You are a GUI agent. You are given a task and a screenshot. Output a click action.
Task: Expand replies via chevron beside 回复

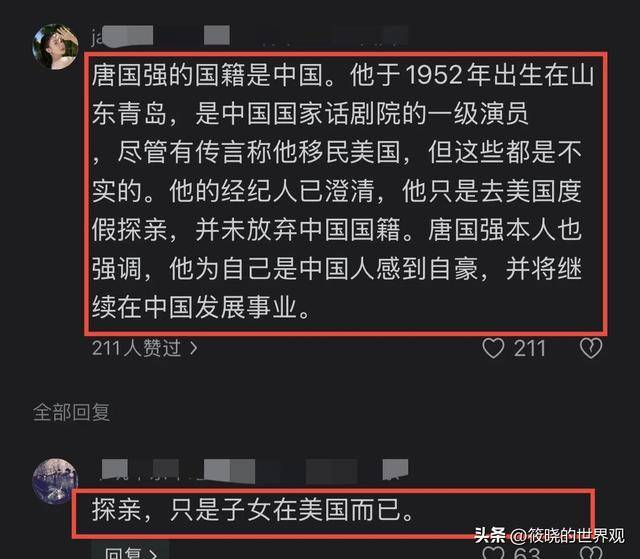[x=153, y=554]
